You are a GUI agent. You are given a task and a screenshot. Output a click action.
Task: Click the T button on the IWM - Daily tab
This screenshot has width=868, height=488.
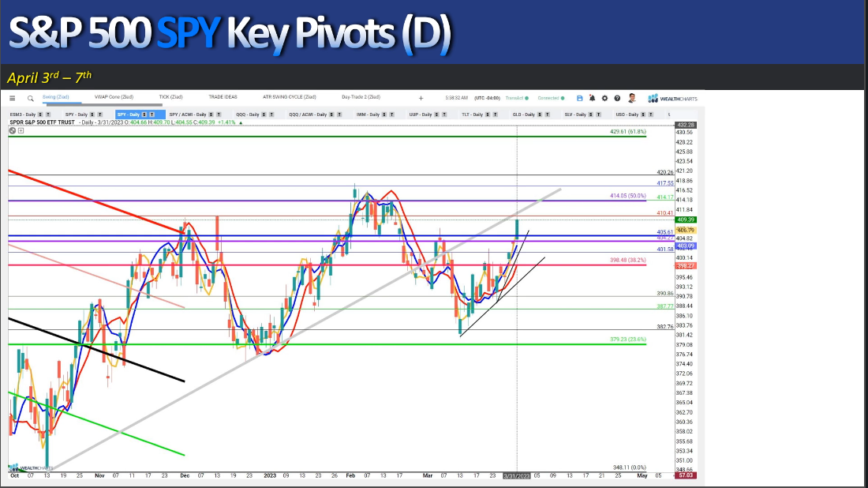point(392,114)
